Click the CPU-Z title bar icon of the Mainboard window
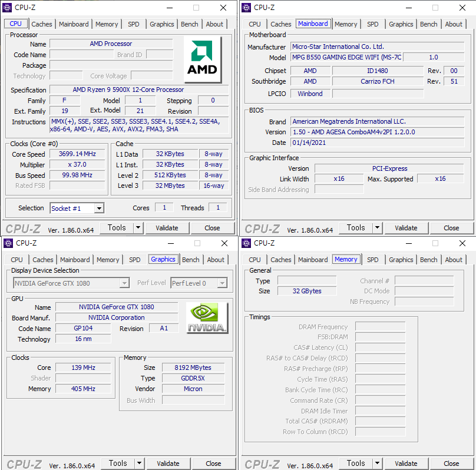This screenshot has width=476, height=470. click(246, 8)
